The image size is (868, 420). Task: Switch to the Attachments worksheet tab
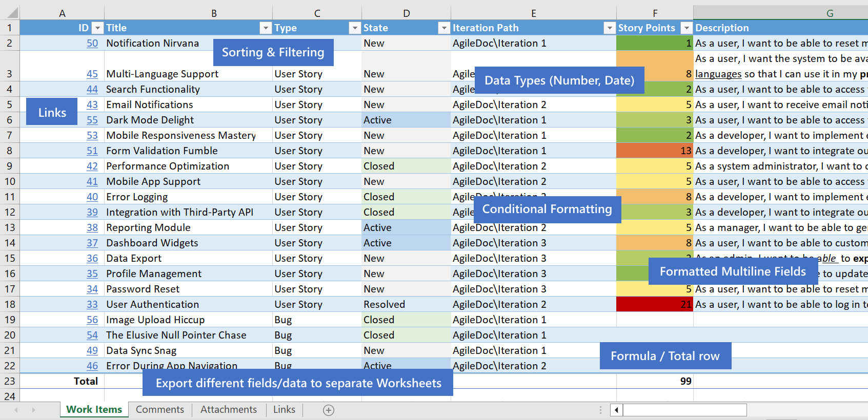click(x=228, y=410)
